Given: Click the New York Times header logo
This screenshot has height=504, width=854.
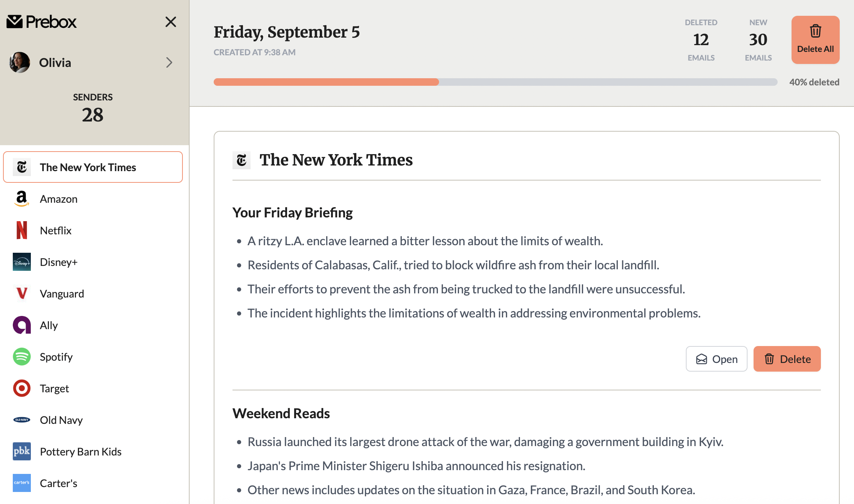Looking at the screenshot, I should (242, 160).
